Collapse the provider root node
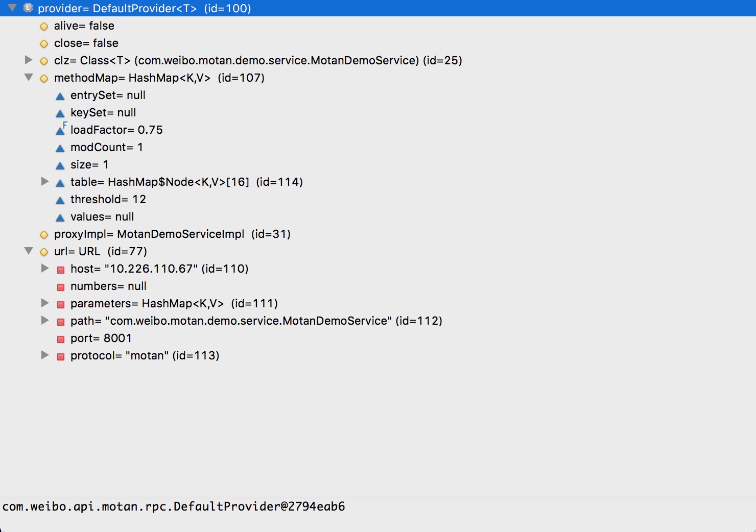Screen dimensions: 756x532 click(x=12, y=8)
